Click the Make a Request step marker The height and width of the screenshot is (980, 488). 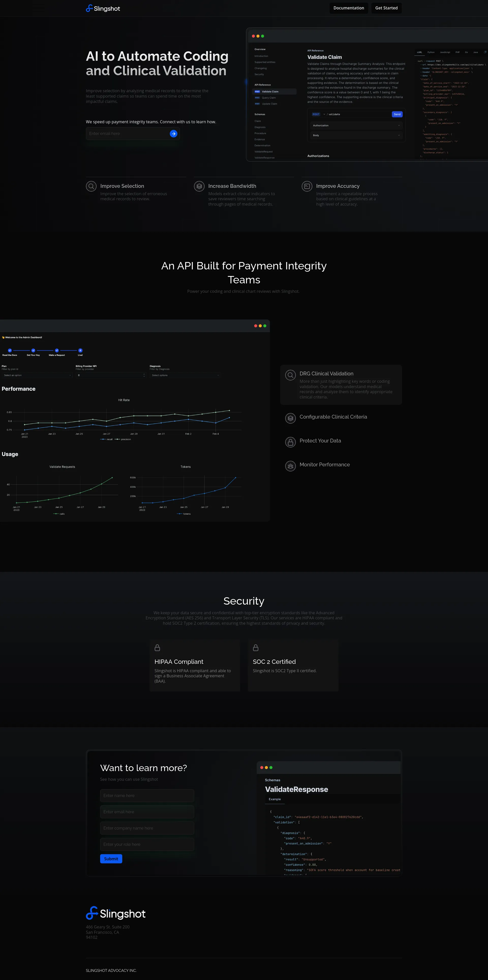pos(57,350)
